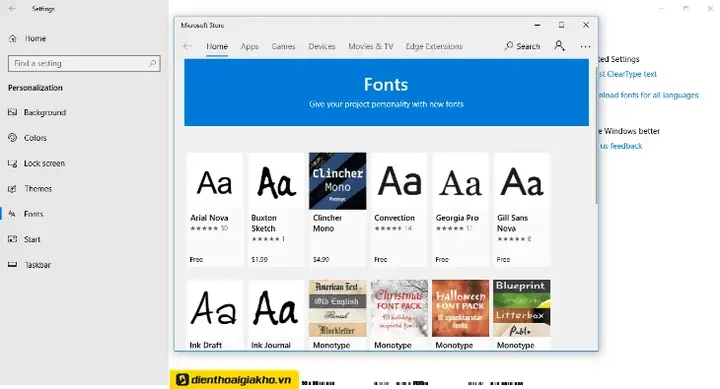
Task: Open the Blueprint font pack thumbnail
Action: tap(522, 309)
